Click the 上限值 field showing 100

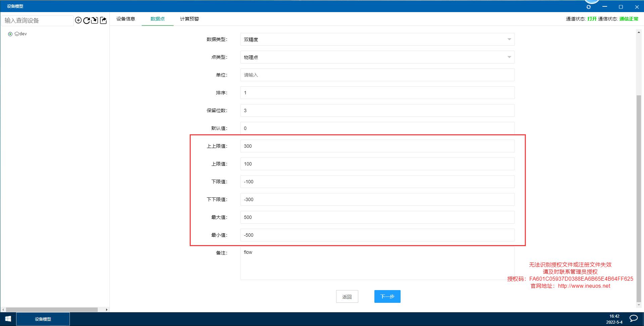pyautogui.click(x=377, y=164)
